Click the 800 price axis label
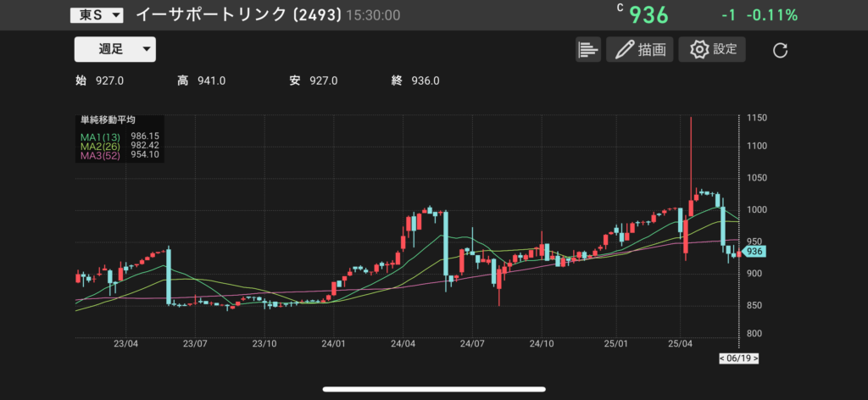 coord(756,334)
